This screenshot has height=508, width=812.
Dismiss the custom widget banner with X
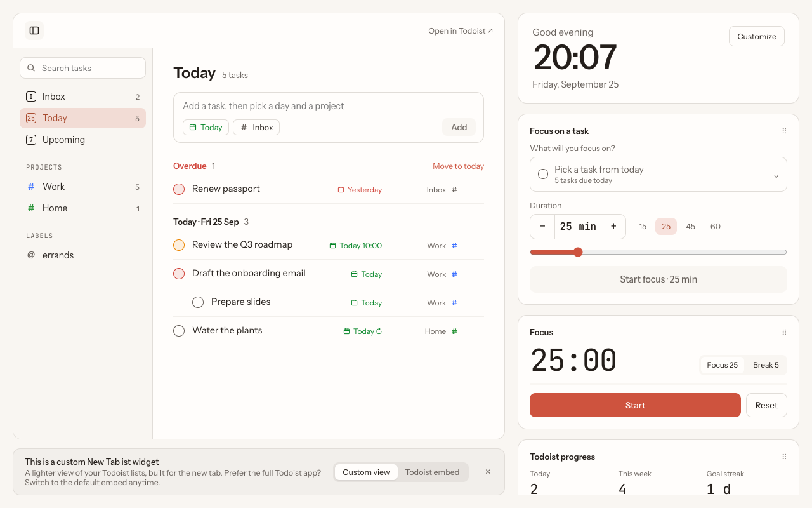pyautogui.click(x=488, y=472)
